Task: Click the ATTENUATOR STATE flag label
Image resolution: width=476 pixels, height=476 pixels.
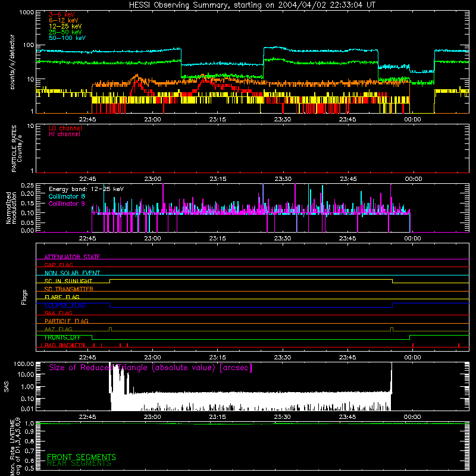Action: (x=72, y=257)
